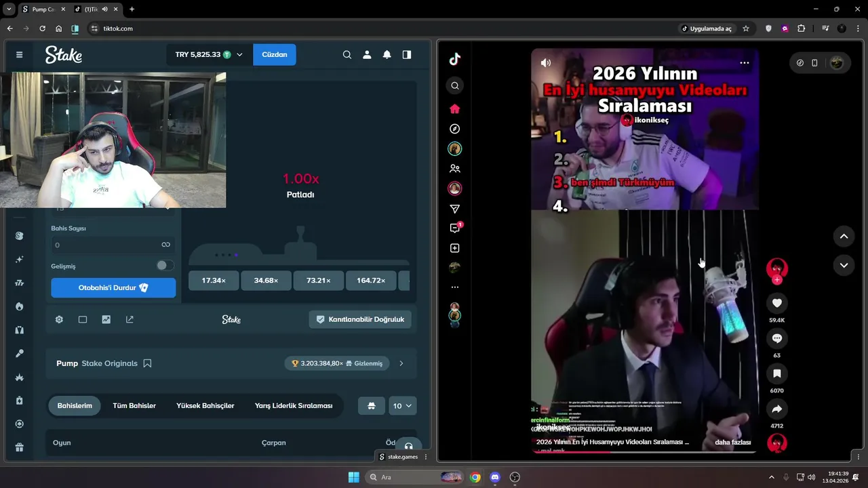Click the infinity icon in Bahis Sayısı field
Screen dimensions: 868x488
point(165,245)
